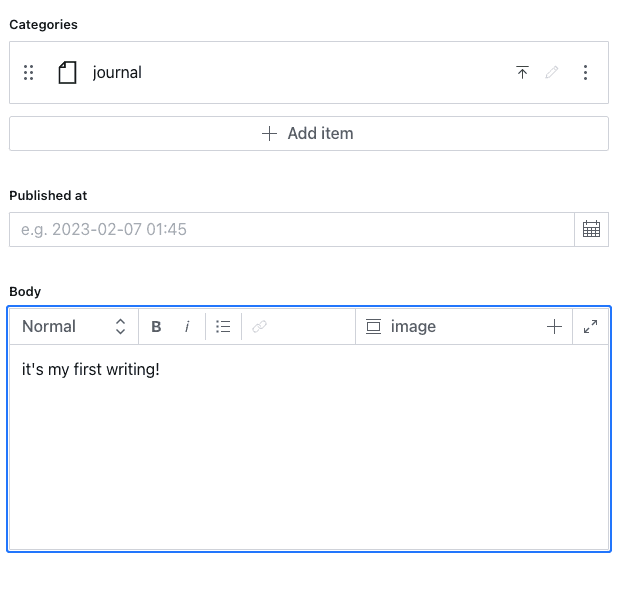
Task: Toggle bulleted list formatting
Action: (x=223, y=326)
